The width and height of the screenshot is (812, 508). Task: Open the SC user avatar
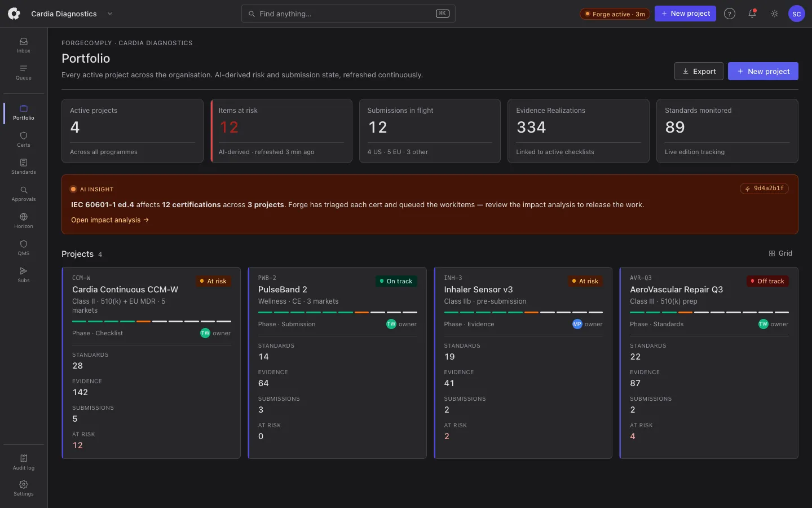tap(797, 14)
